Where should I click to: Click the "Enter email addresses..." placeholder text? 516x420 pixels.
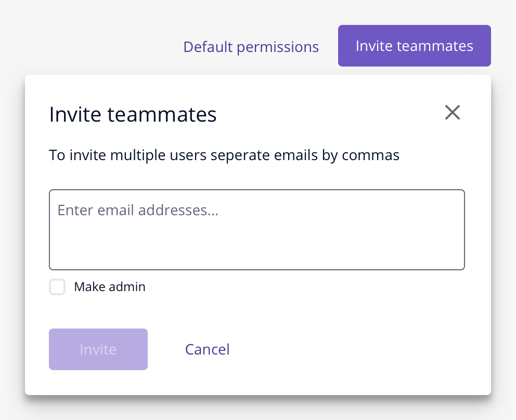[138, 210]
